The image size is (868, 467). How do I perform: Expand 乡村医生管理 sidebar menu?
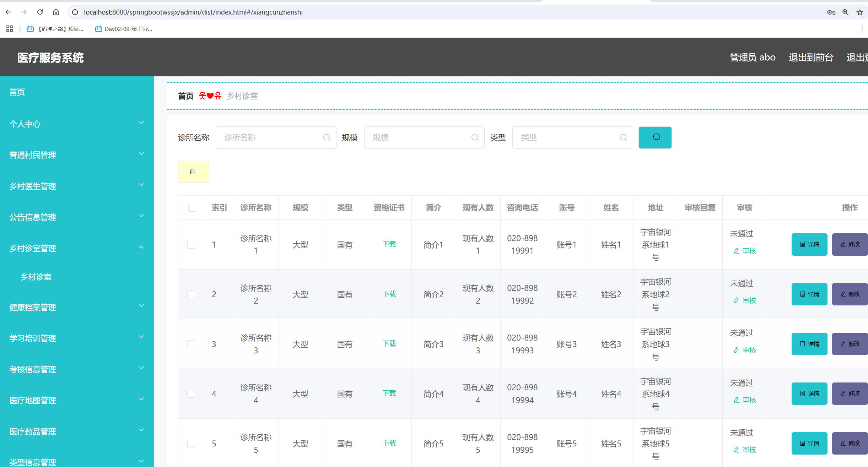pyautogui.click(x=77, y=186)
